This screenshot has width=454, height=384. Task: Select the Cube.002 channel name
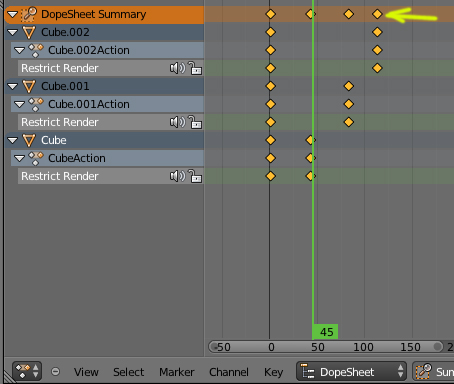pyautogui.click(x=65, y=32)
